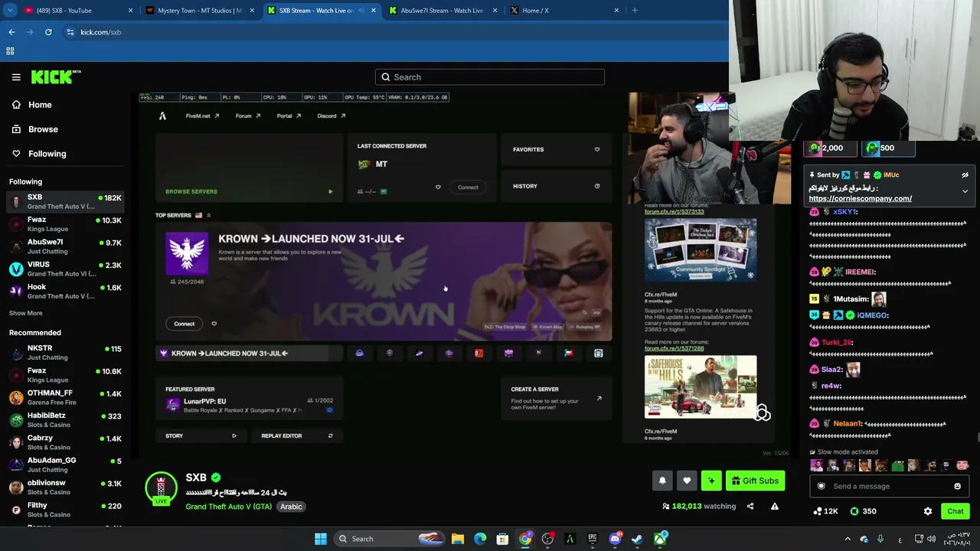Open Fwaz channel in Following list
980x551 pixels.
click(65, 224)
